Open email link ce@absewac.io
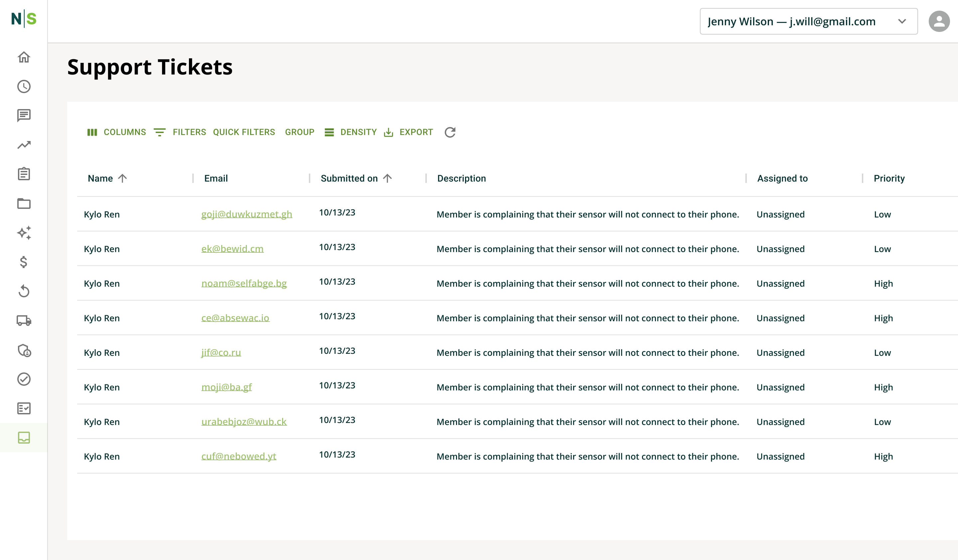This screenshot has width=958, height=560. [235, 318]
